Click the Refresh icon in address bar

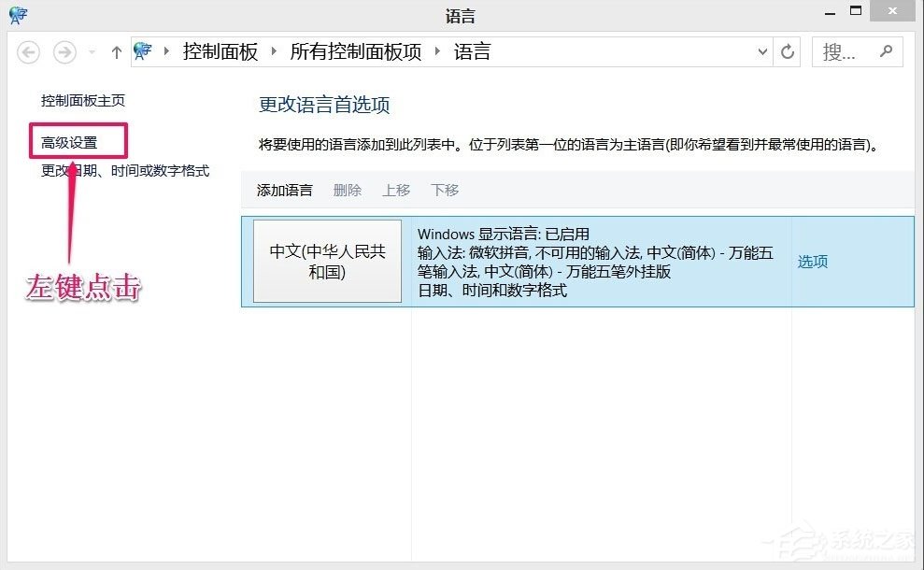(x=787, y=51)
